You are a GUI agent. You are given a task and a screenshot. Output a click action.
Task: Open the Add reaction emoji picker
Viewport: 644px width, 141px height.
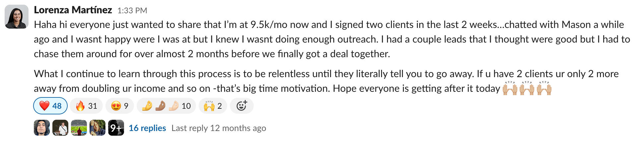click(242, 106)
